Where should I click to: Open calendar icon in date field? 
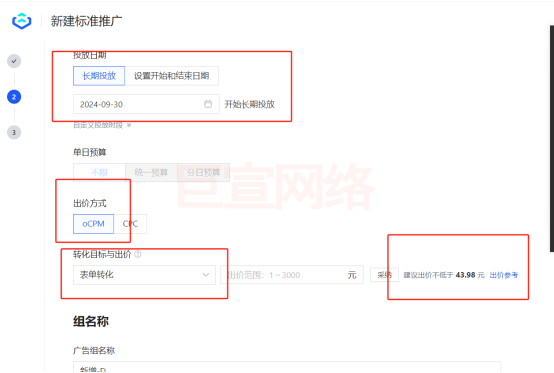click(208, 104)
